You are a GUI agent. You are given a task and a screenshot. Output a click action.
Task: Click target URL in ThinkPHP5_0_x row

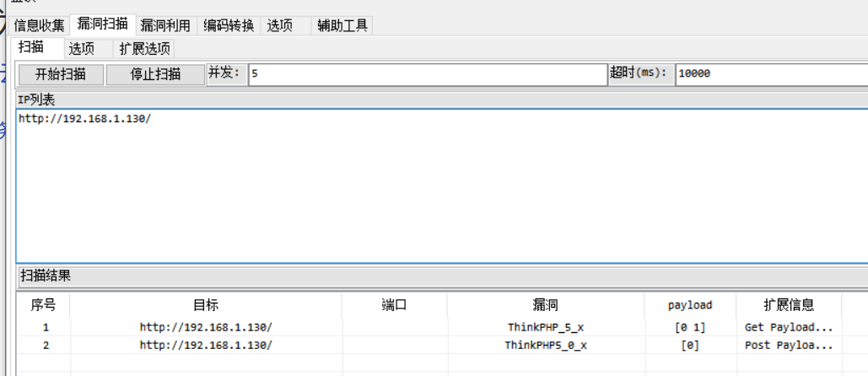(206, 345)
